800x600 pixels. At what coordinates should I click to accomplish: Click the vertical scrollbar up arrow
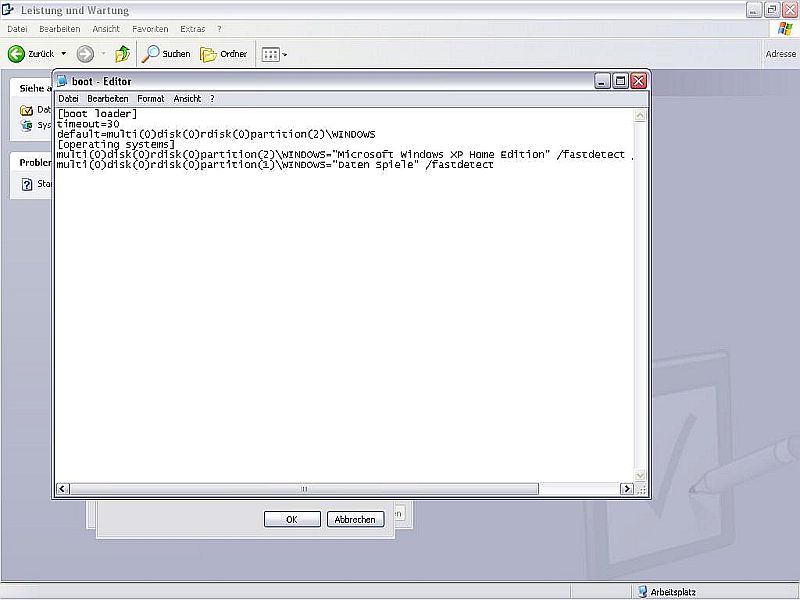pyautogui.click(x=640, y=115)
